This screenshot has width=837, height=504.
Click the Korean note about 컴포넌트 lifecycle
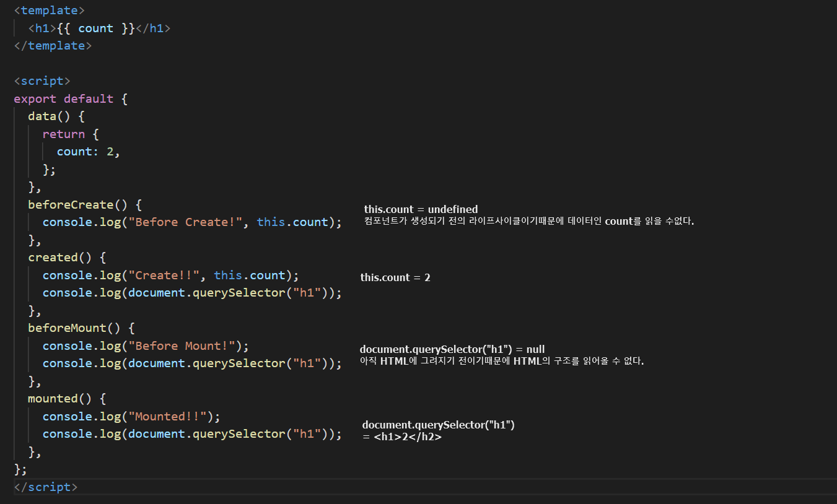coord(529,221)
